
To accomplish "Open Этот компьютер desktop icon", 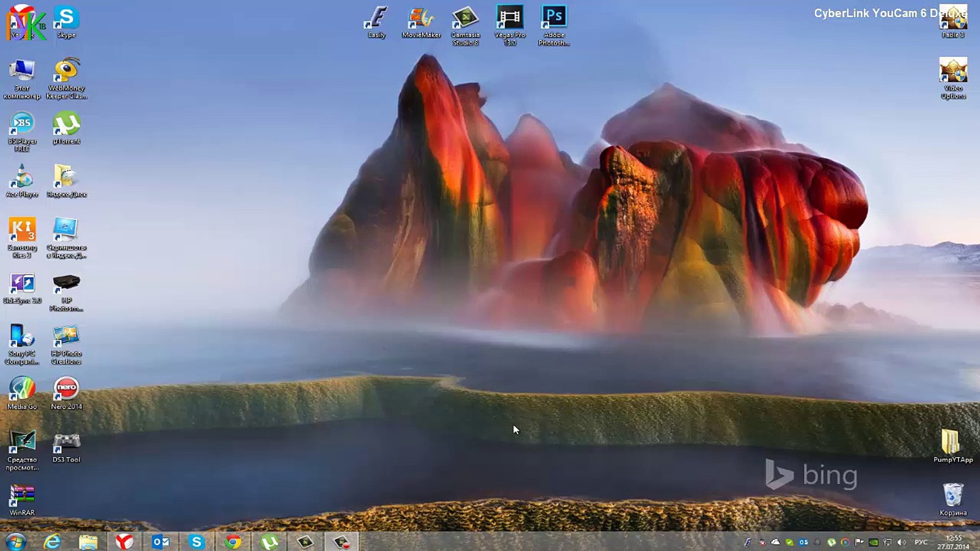I will (22, 79).
